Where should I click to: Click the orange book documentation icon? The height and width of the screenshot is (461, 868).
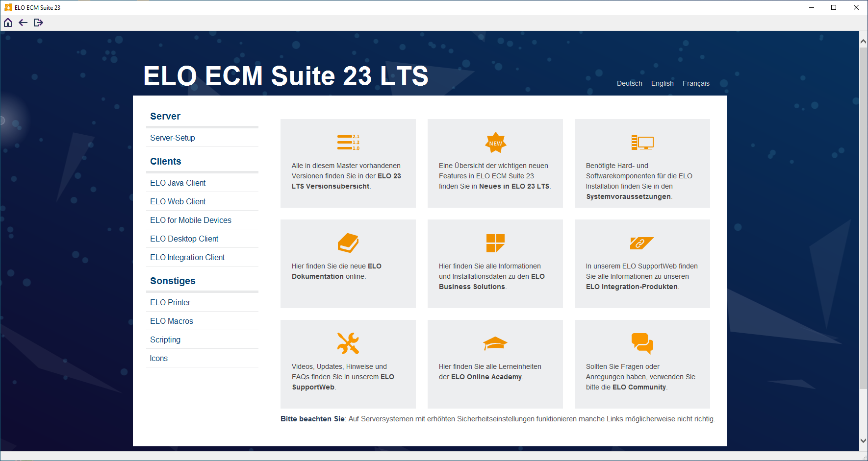[348, 243]
